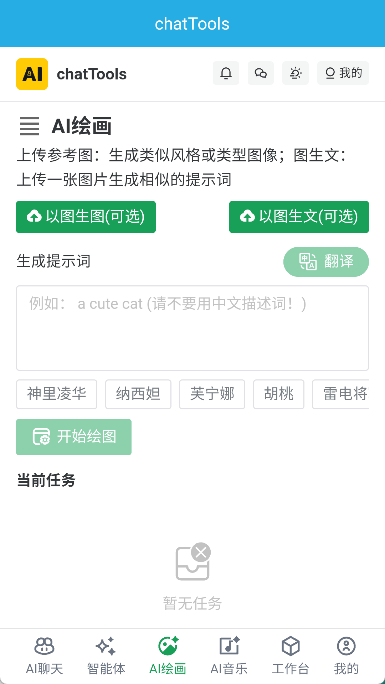385x684 pixels.
Task: Pick the 胡桃 preset tag
Action: click(x=279, y=394)
